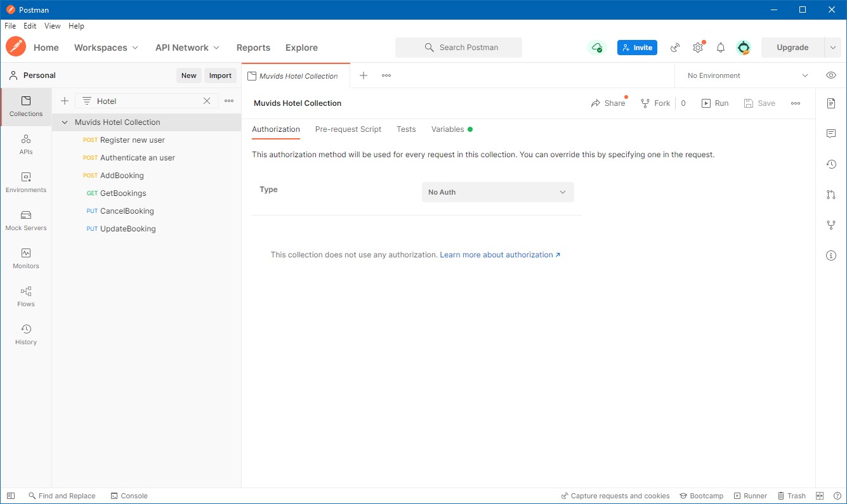Click the Upgrade button
847x504 pixels.
tap(792, 48)
